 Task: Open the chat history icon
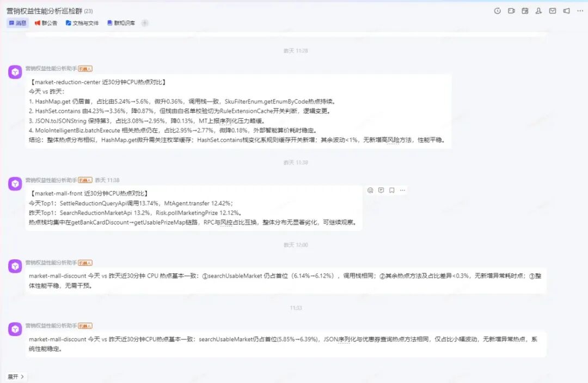(498, 10)
